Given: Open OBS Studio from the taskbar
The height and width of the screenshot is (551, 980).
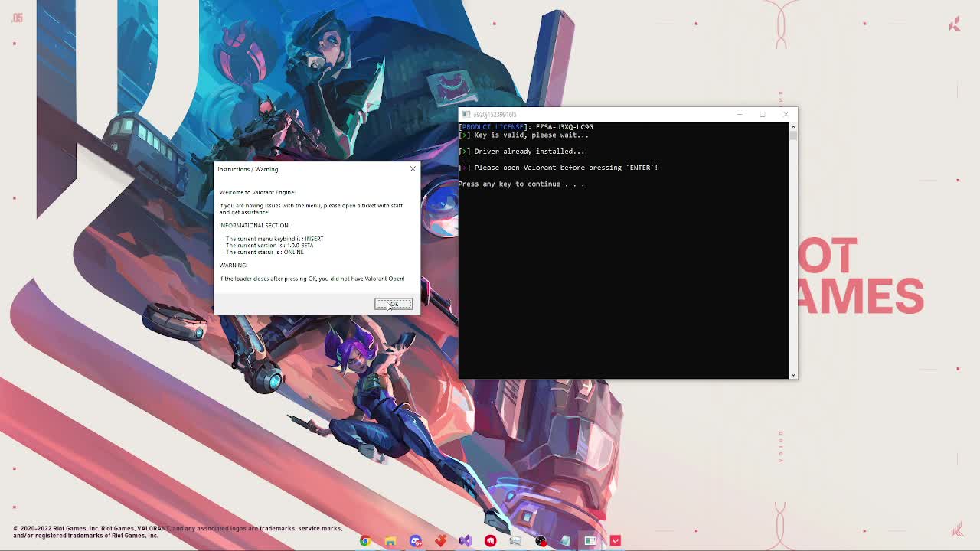Looking at the screenshot, I should [x=541, y=541].
